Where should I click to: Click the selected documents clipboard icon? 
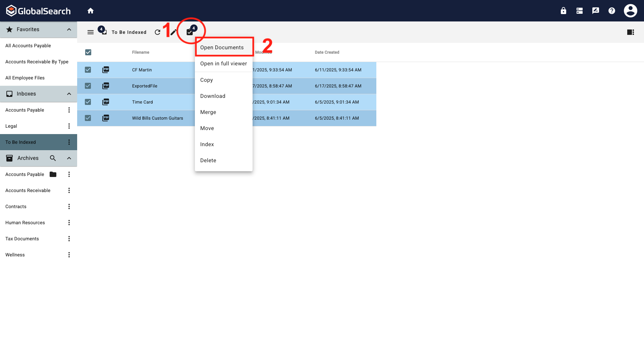190,32
